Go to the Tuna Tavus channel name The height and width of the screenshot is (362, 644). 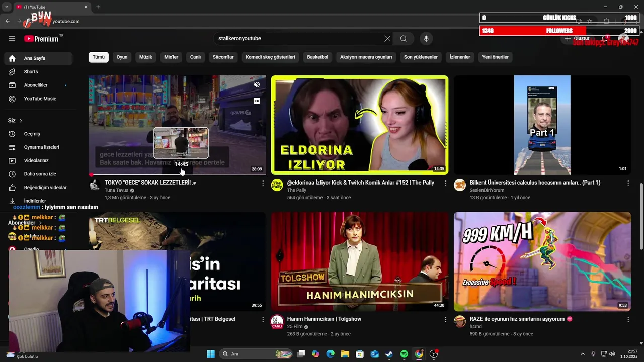(x=116, y=191)
